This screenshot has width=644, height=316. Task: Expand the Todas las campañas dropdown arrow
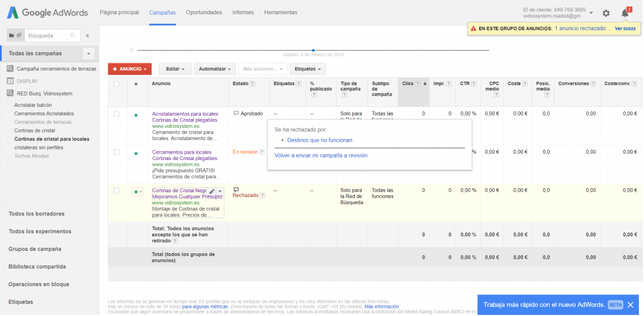click(x=89, y=53)
